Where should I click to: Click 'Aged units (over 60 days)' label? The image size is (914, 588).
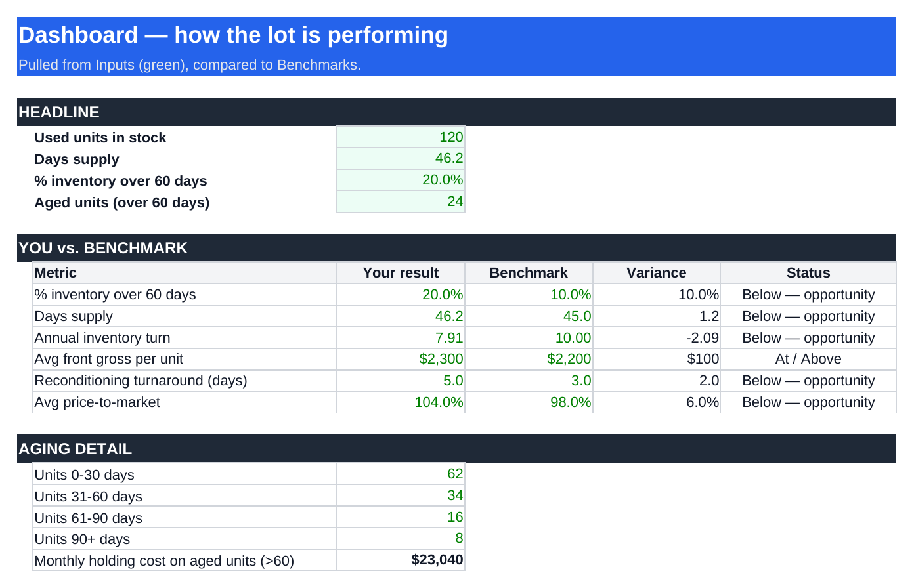[122, 203]
